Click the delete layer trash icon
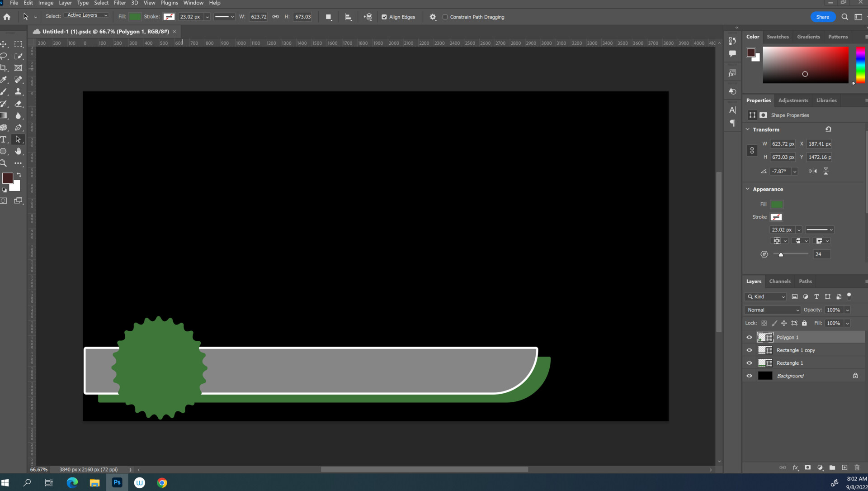This screenshot has height=491, width=868. (857, 467)
